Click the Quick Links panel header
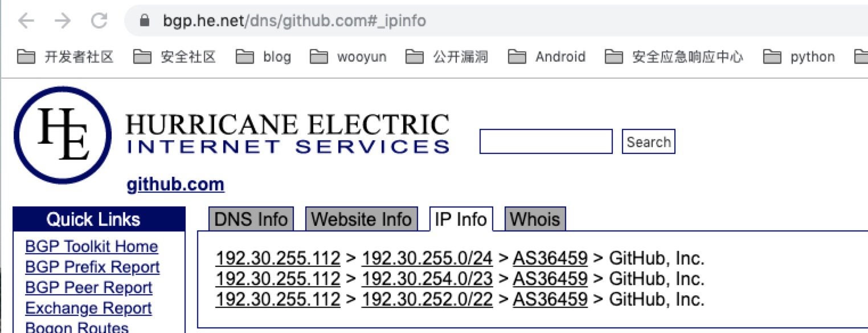This screenshot has width=868, height=333. pyautogui.click(x=99, y=219)
